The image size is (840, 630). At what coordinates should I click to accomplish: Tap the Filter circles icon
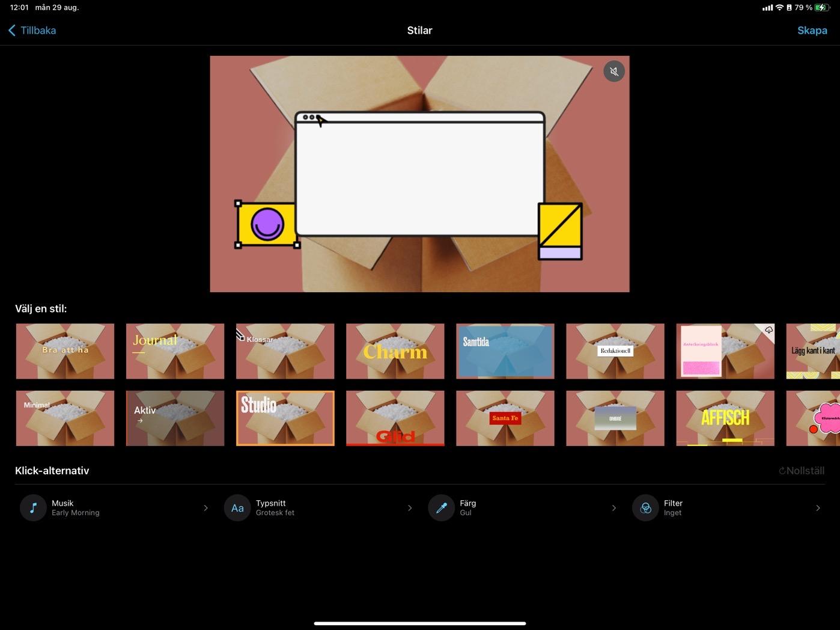pos(645,508)
